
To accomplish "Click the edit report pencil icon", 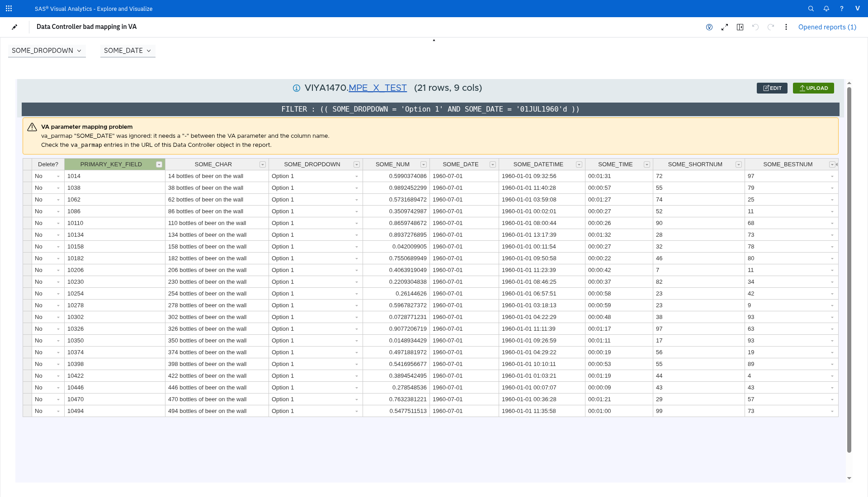I will tap(14, 27).
